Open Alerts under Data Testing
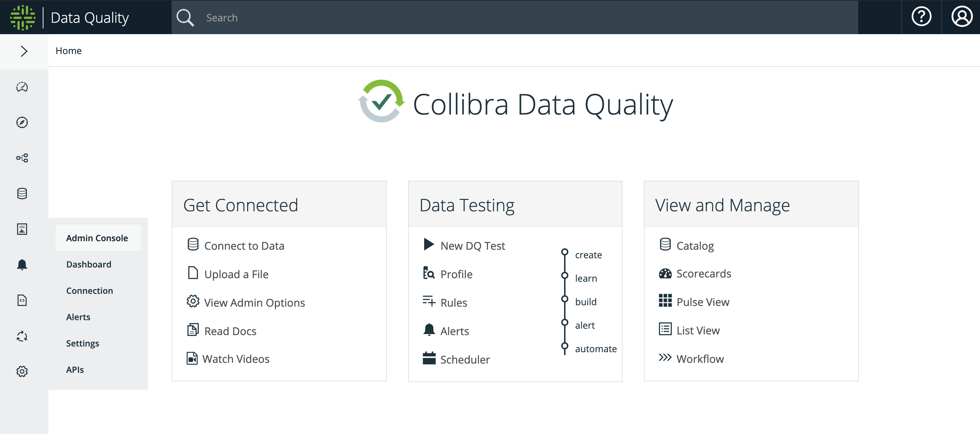This screenshot has width=980, height=434. [x=454, y=331]
